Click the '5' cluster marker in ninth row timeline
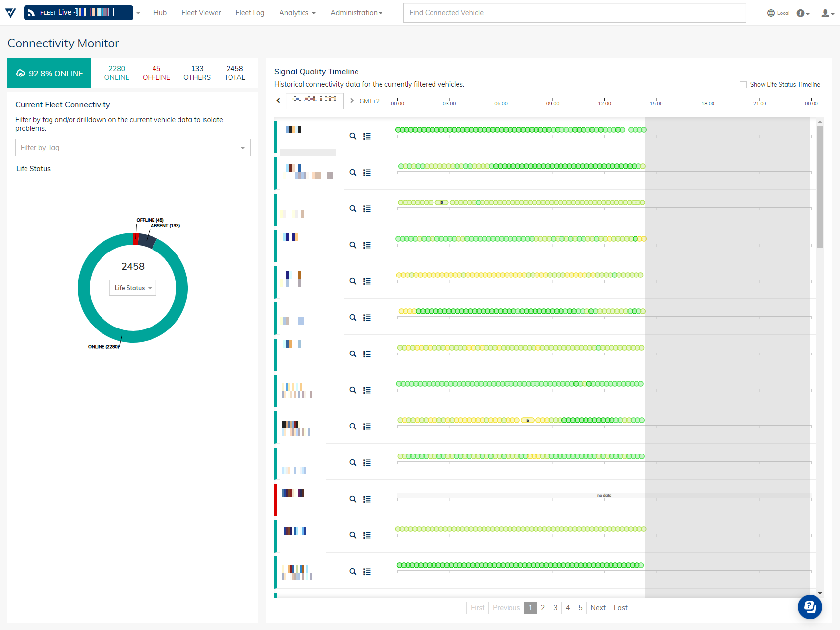 tap(527, 420)
